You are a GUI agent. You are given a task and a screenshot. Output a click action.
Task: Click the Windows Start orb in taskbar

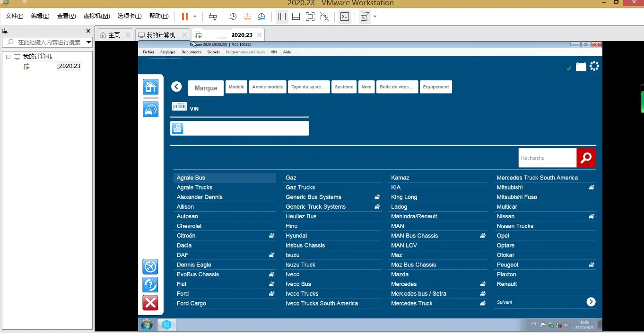pyautogui.click(x=147, y=325)
